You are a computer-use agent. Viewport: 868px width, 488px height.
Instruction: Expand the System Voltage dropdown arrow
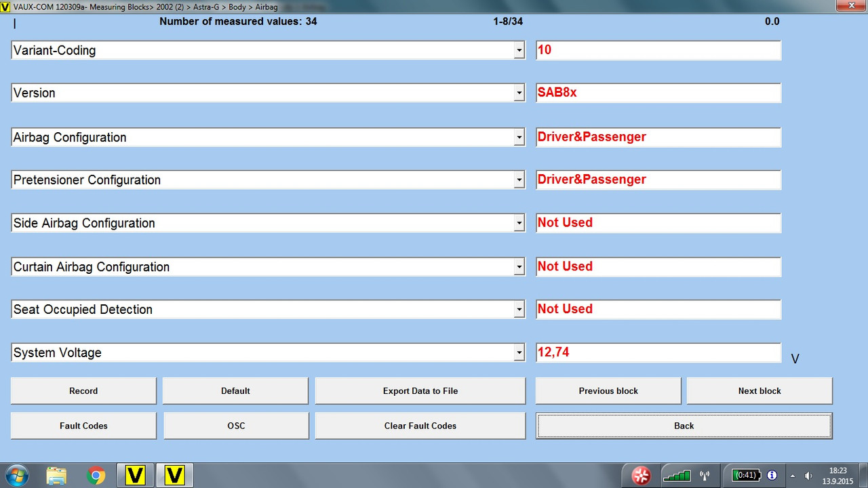pyautogui.click(x=519, y=352)
